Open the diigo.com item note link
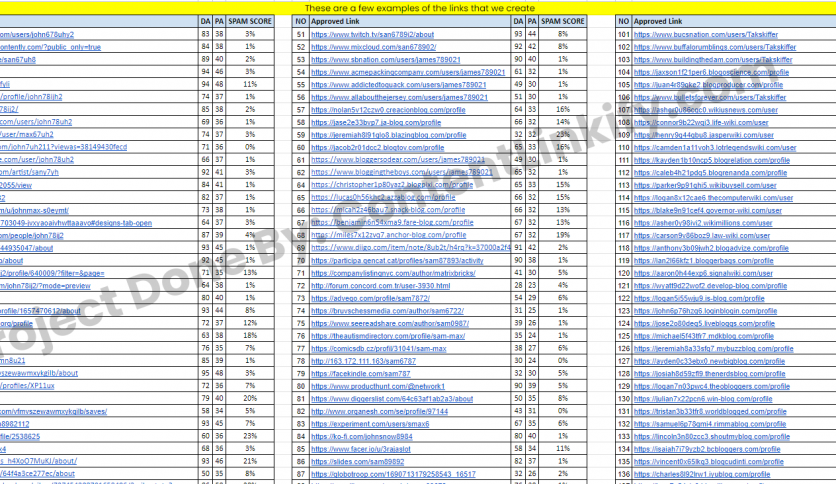836x484 pixels. tap(411, 248)
